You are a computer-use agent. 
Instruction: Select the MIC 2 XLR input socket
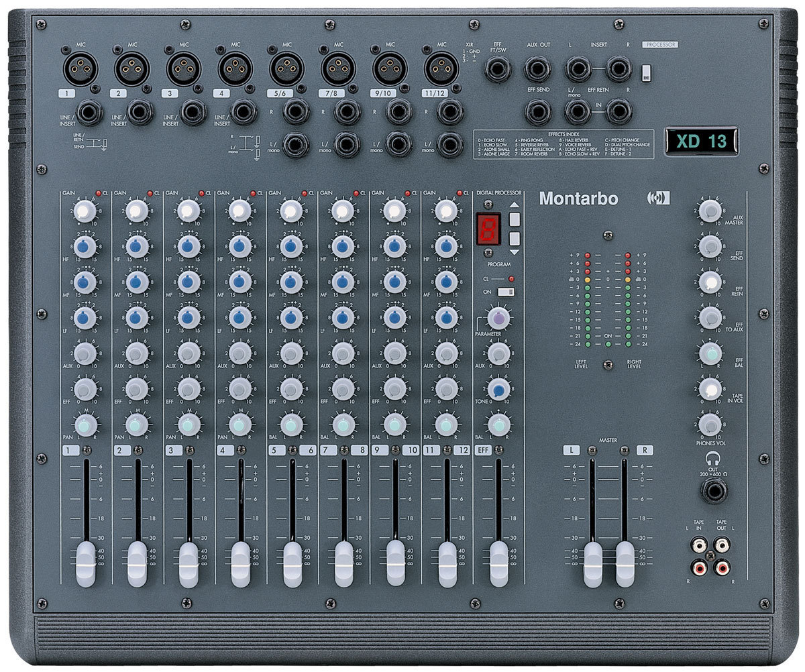pyautogui.click(x=132, y=68)
